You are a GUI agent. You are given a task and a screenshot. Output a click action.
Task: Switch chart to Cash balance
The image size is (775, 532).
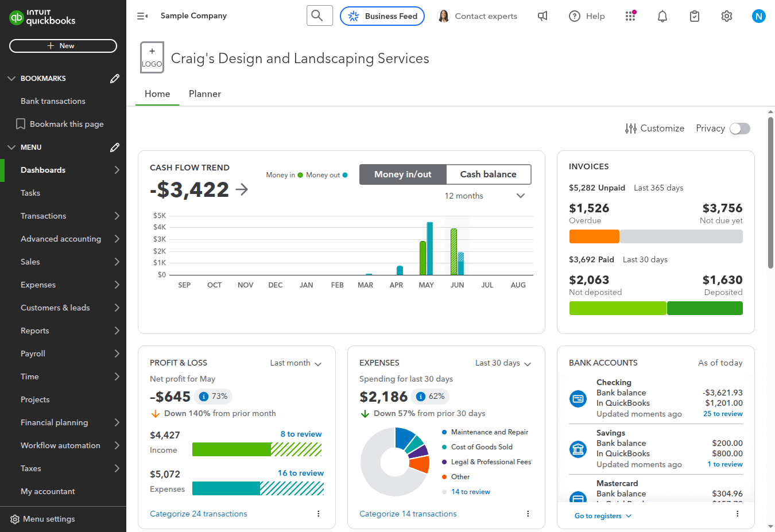coord(489,174)
